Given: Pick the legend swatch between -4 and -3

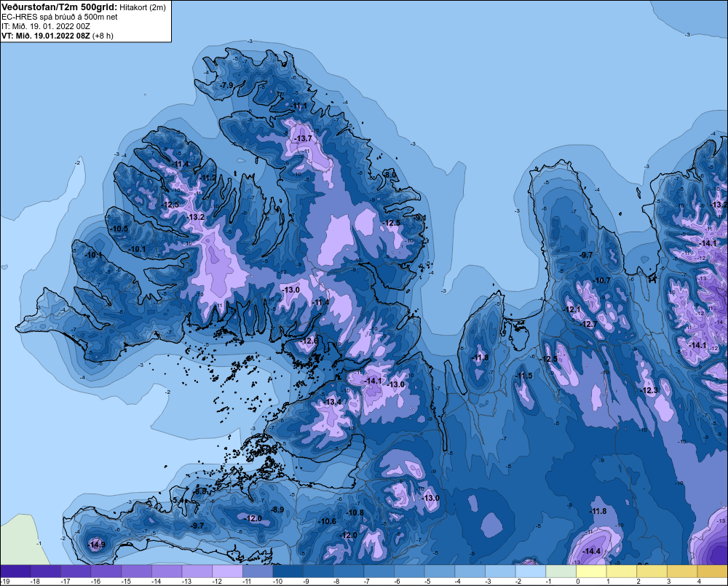Looking at the screenshot, I should 470,571.
